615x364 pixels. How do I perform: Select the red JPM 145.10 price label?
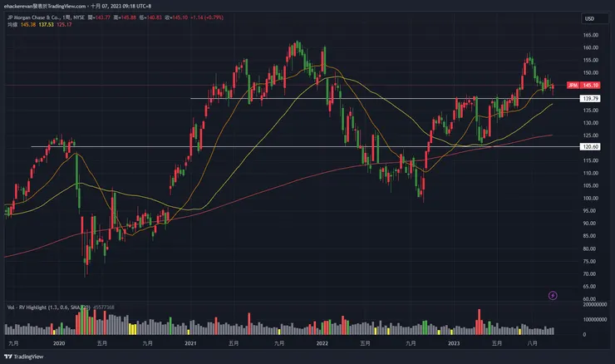coord(583,85)
